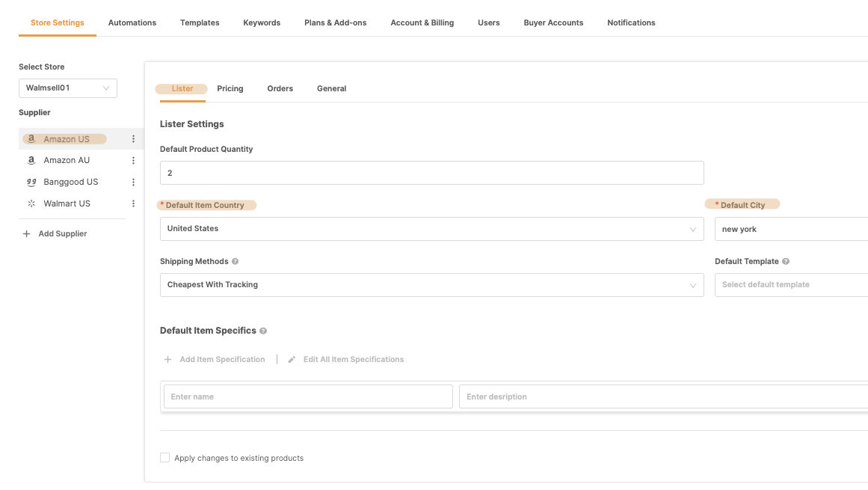Show help tooltip for Default Template
This screenshot has width=868, height=490.
pos(786,261)
